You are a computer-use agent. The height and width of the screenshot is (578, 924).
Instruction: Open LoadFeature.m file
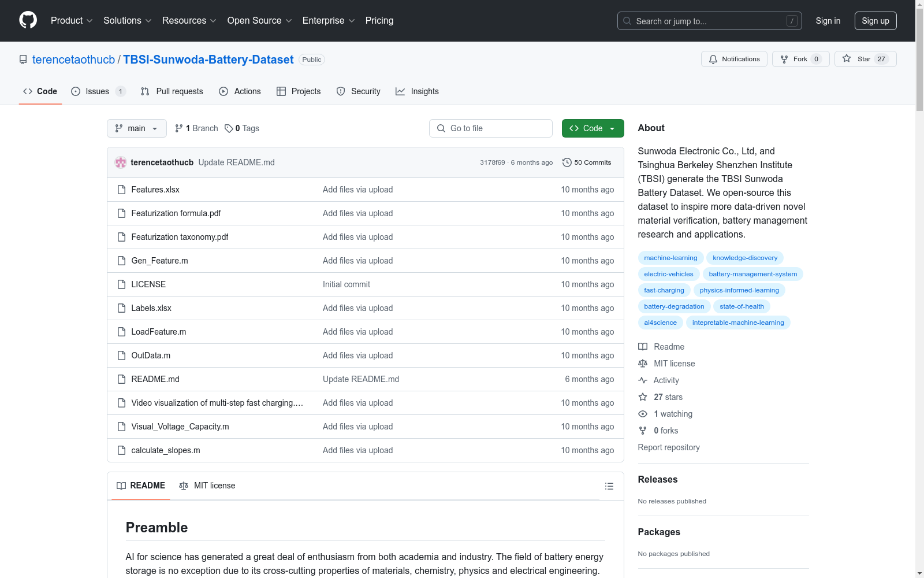click(x=159, y=332)
